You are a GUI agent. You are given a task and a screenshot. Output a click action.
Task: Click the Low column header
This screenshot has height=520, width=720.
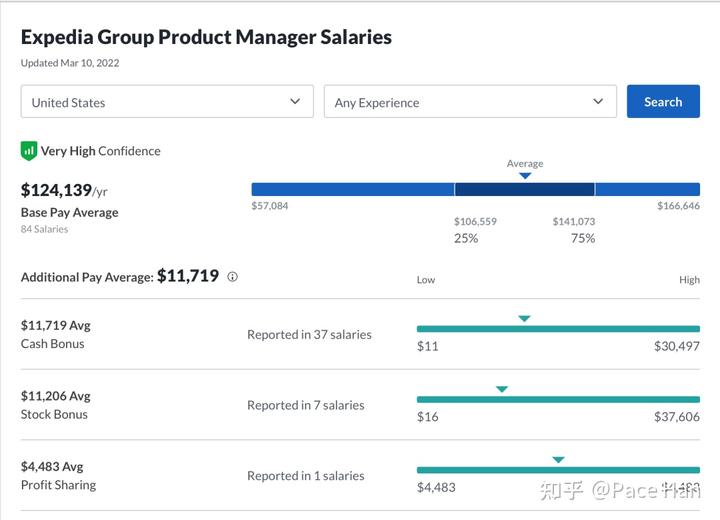(x=426, y=280)
